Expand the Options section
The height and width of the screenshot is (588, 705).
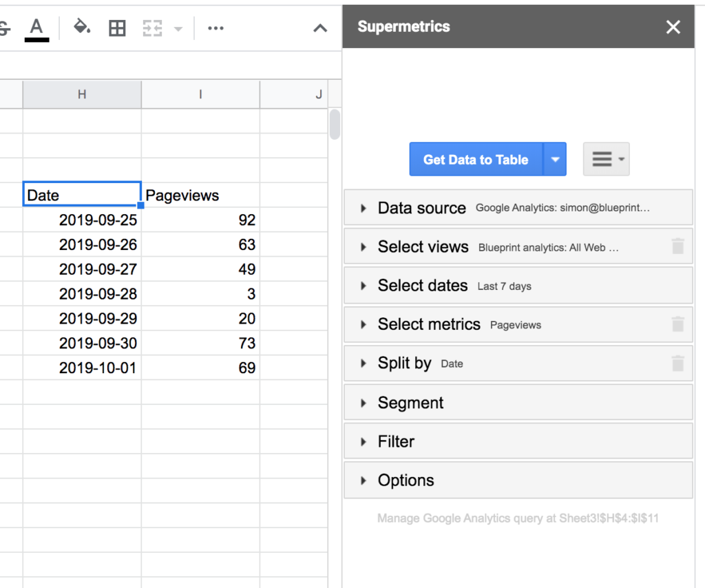[364, 481]
